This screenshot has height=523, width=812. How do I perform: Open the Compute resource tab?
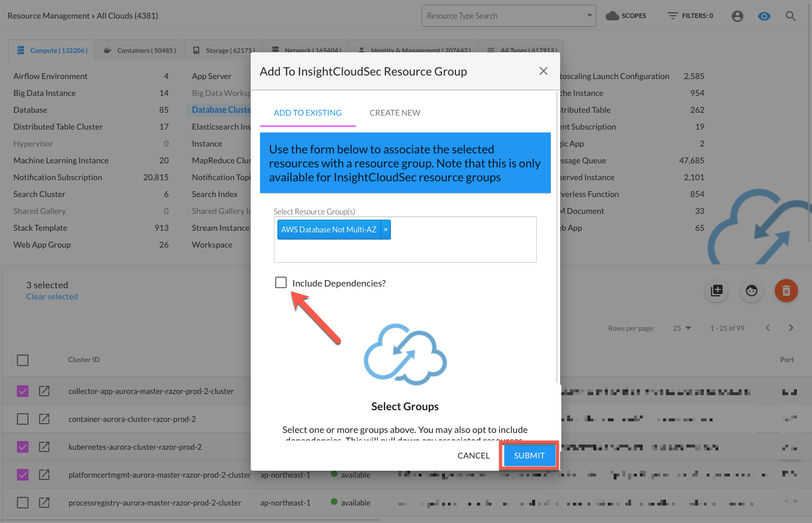click(x=51, y=51)
